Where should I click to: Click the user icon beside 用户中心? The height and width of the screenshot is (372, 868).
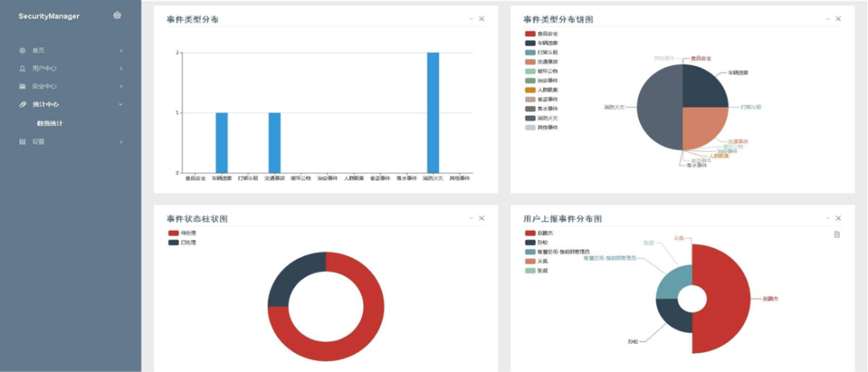pos(23,68)
